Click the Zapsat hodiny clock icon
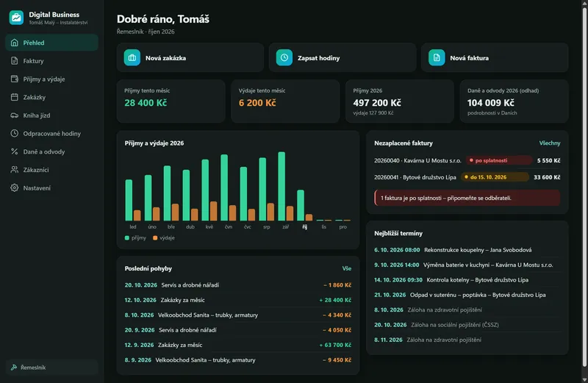This screenshot has width=588, height=383. [x=284, y=58]
